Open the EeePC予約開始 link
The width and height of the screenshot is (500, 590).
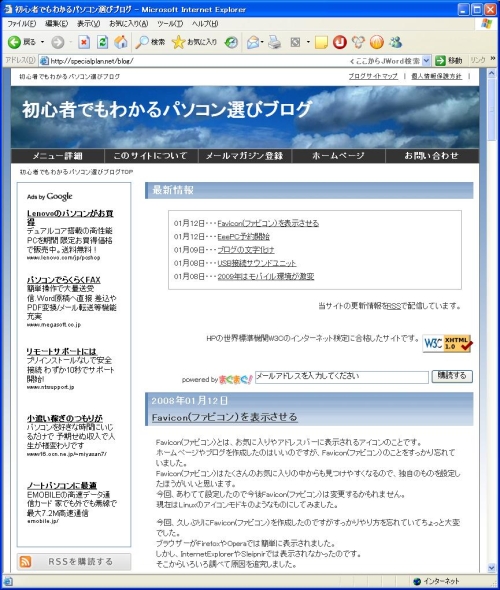[243, 237]
